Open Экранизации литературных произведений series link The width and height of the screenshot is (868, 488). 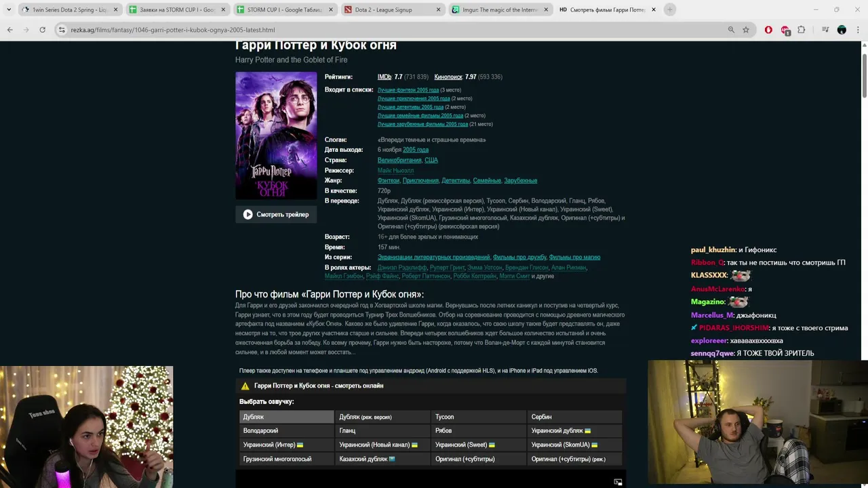point(434,257)
